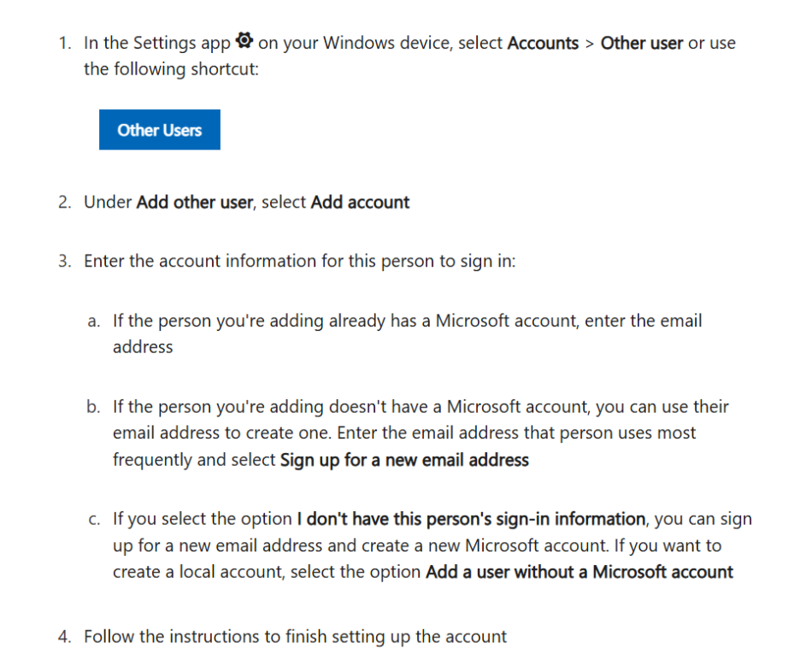Click bold Add a user without a Microsoft account
This screenshot has width=800, height=672.
coord(579,572)
